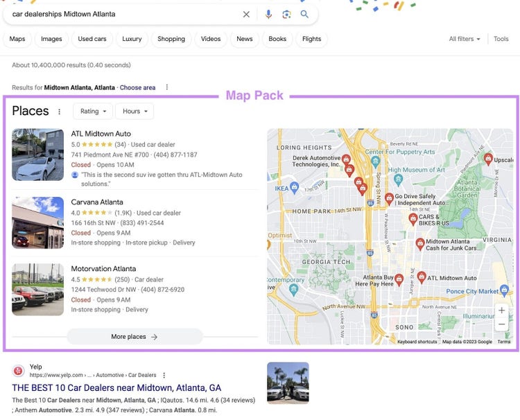Click the About 10,400,000 results text
The image size is (520, 420).
point(71,65)
